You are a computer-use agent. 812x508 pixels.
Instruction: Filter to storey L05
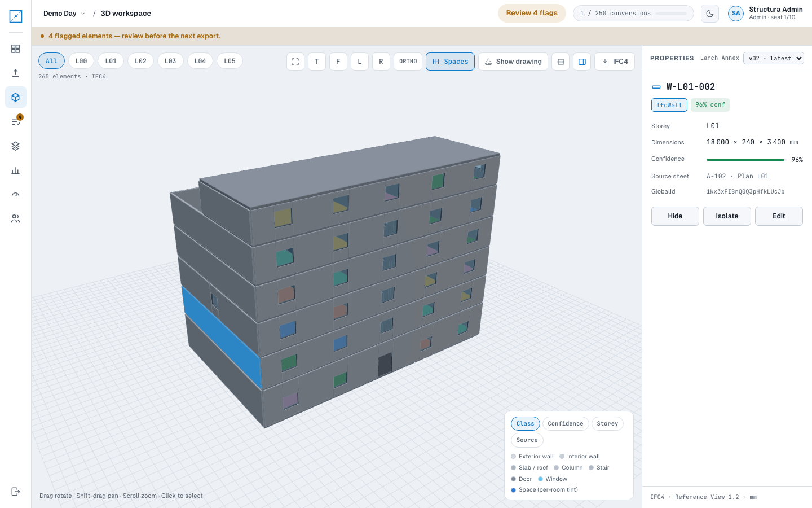coord(230,61)
